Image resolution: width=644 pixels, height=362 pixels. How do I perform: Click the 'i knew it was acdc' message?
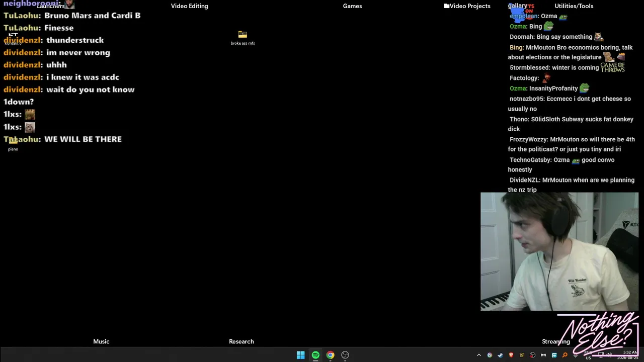[x=61, y=77]
